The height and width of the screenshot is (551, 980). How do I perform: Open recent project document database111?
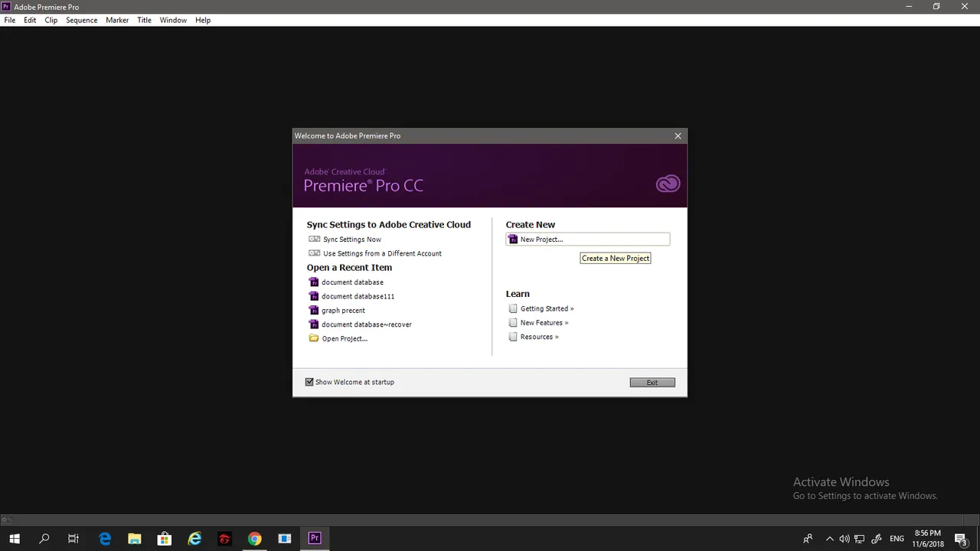358,296
